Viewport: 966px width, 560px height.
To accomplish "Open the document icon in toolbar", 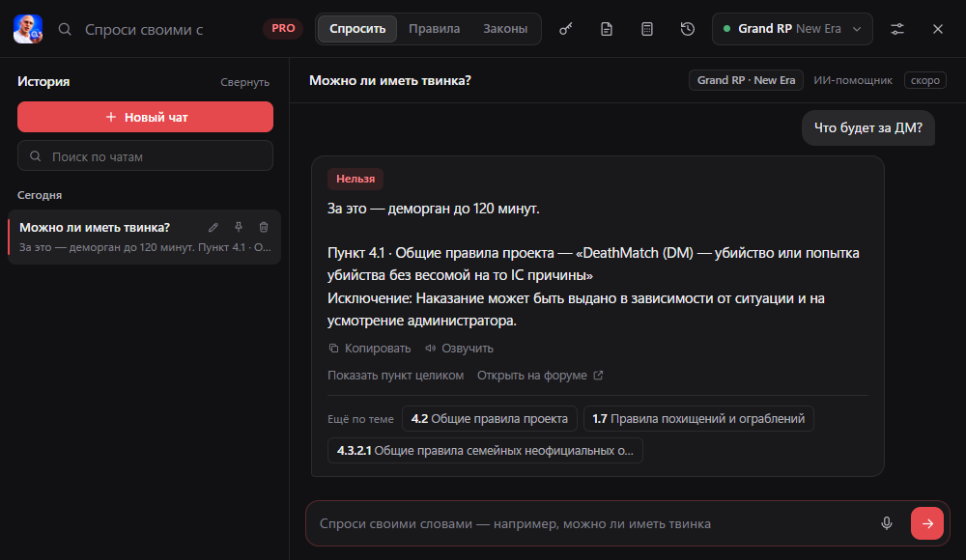I will click(x=607, y=29).
